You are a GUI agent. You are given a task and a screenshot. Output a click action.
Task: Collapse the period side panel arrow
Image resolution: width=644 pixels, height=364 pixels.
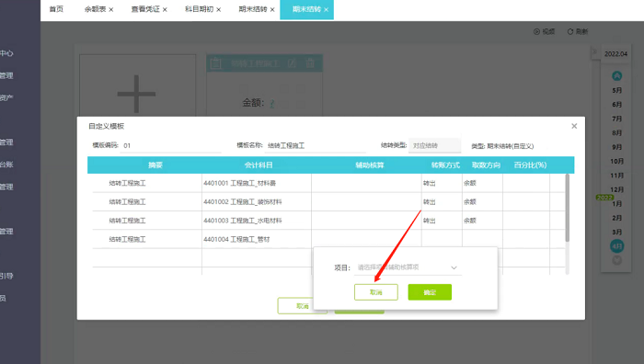(x=594, y=52)
